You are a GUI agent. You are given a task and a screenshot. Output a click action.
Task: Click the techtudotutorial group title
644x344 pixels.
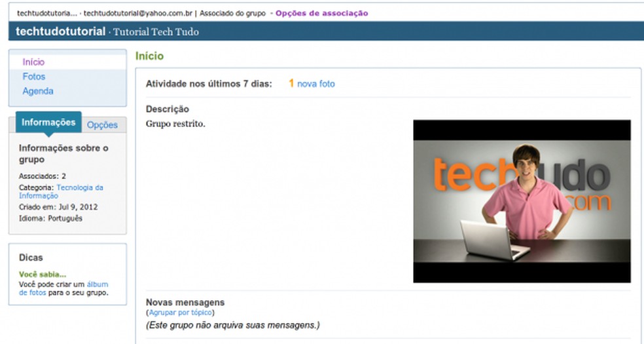(x=61, y=31)
